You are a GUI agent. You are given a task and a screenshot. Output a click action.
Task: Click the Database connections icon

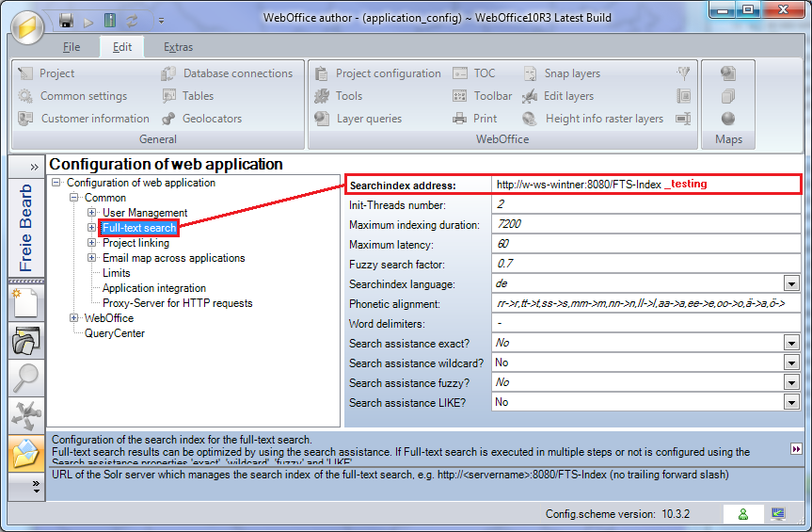[x=168, y=73]
